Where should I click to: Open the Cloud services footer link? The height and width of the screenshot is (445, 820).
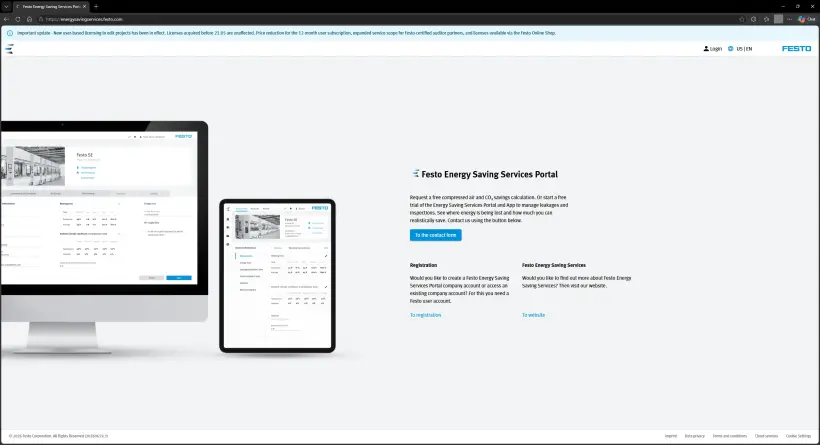tap(766, 436)
